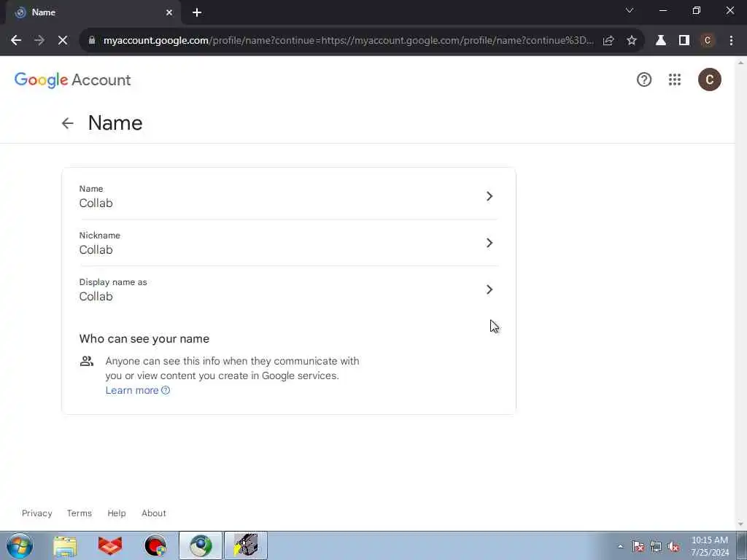Toggle the browser side panel icon
Screen dimensions: 747x560
(x=684, y=41)
